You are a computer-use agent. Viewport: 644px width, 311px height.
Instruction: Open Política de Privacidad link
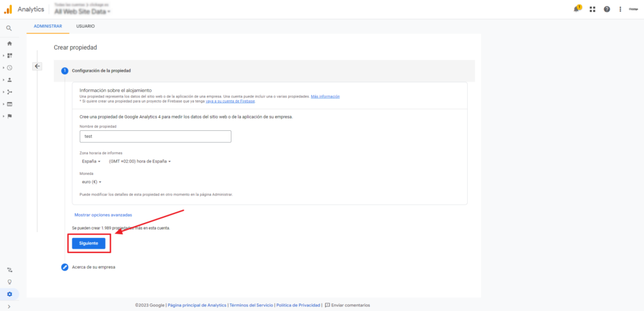298,305
